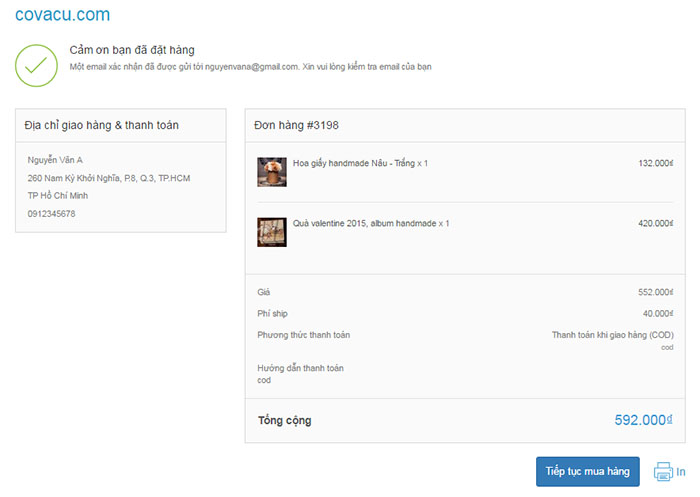Click the In print link
This screenshot has height=497, width=700.
coord(681,471)
